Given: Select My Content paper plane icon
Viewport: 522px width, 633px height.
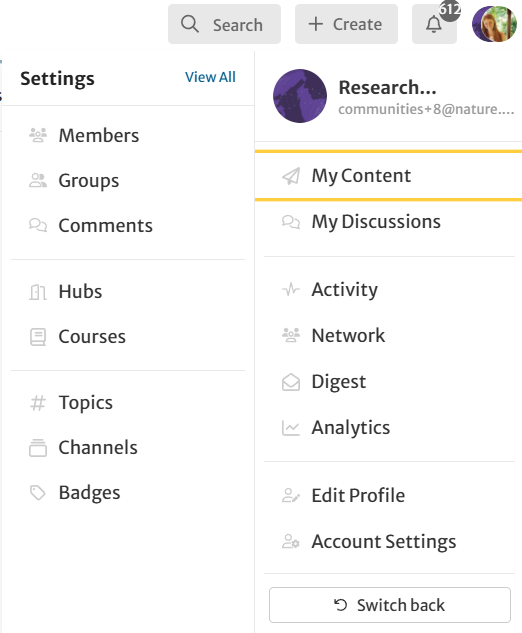Looking at the screenshot, I should tap(291, 176).
